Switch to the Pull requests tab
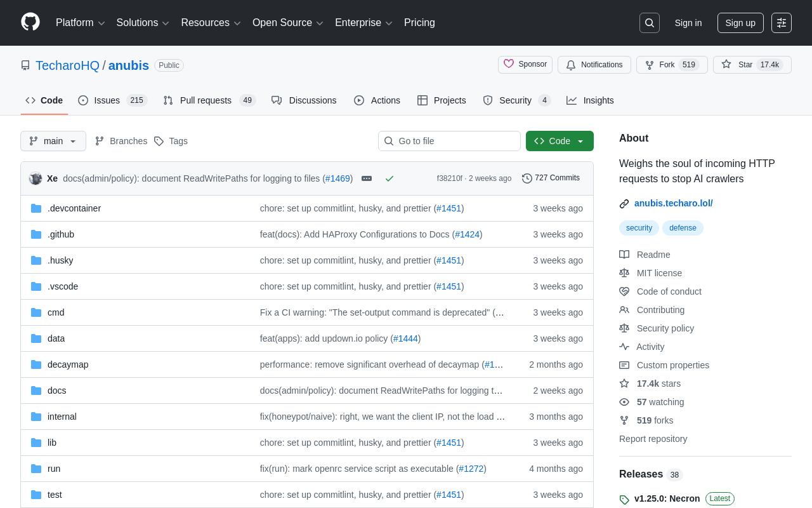 tap(209, 100)
